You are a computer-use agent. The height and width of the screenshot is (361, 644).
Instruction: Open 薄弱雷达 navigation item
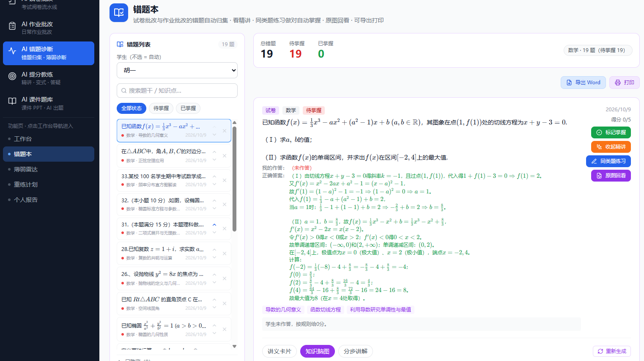(x=49, y=169)
